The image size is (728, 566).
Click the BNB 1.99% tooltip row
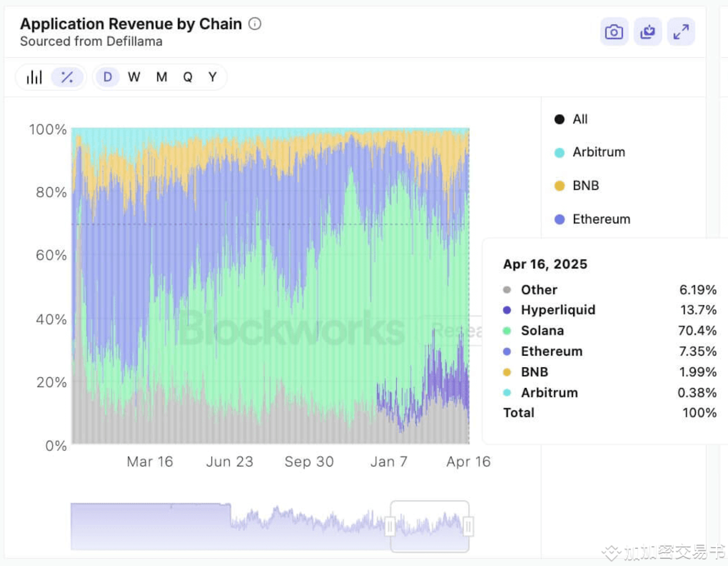(x=610, y=372)
